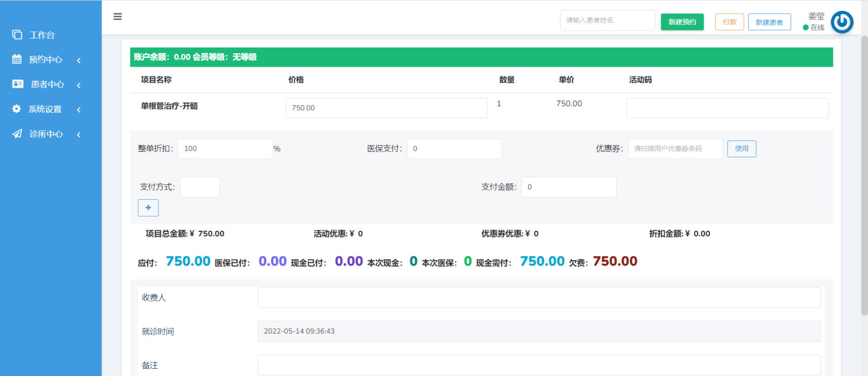Open 工作台 in the sidebar
The width and height of the screenshot is (868, 376).
point(42,35)
